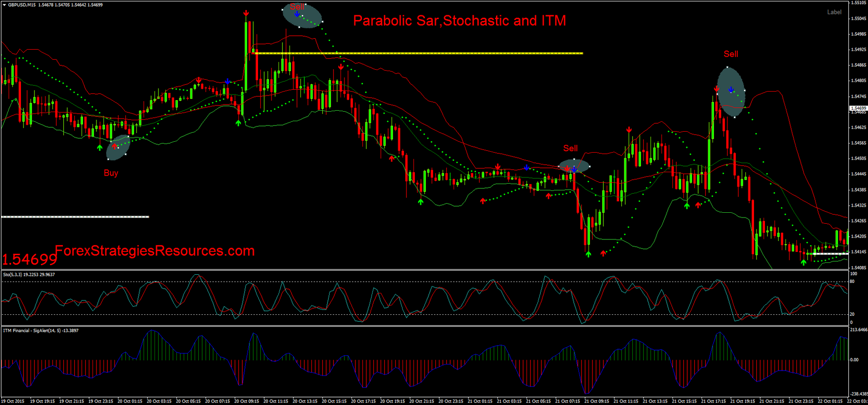
Task: Click price scale value 1.54625
Action: click(858, 127)
